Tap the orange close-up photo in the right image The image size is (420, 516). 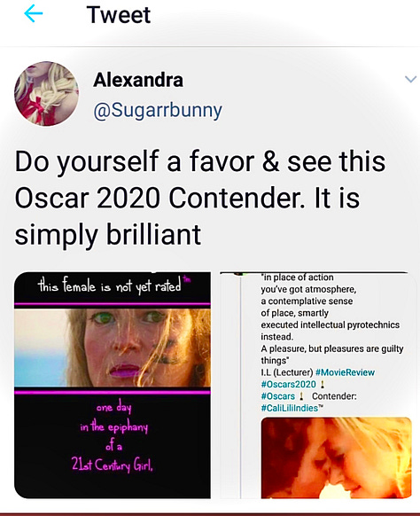tap(336, 457)
